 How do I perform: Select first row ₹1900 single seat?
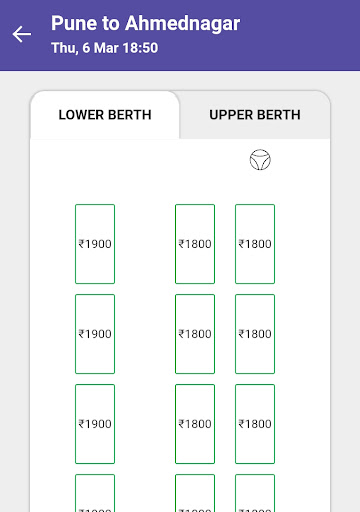pos(95,244)
